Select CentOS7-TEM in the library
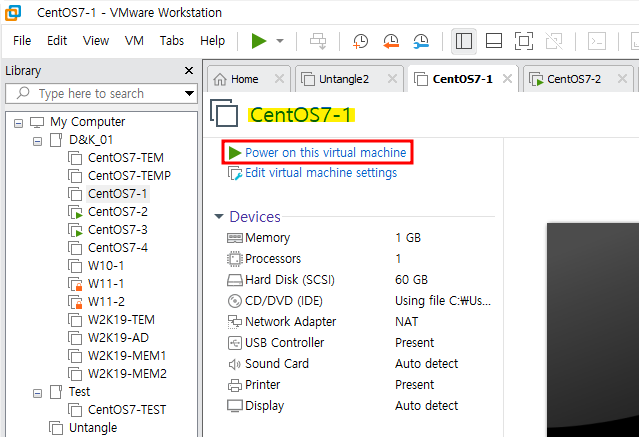639x437 pixels. point(126,158)
